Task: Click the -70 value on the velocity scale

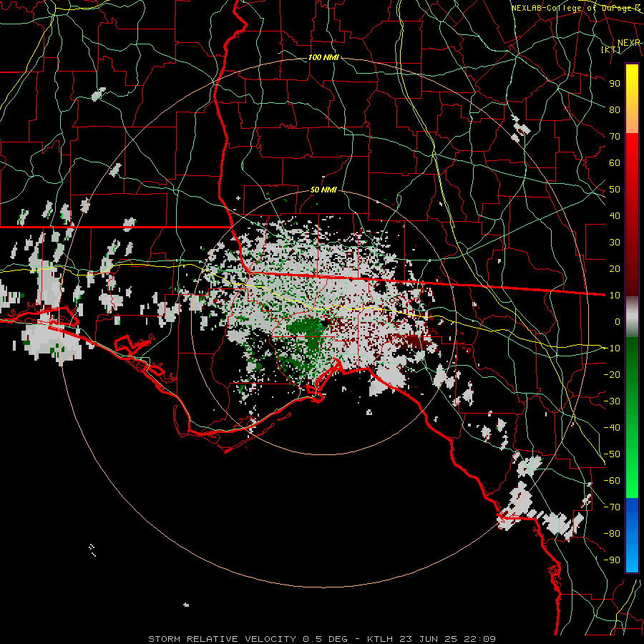Action: (x=612, y=507)
